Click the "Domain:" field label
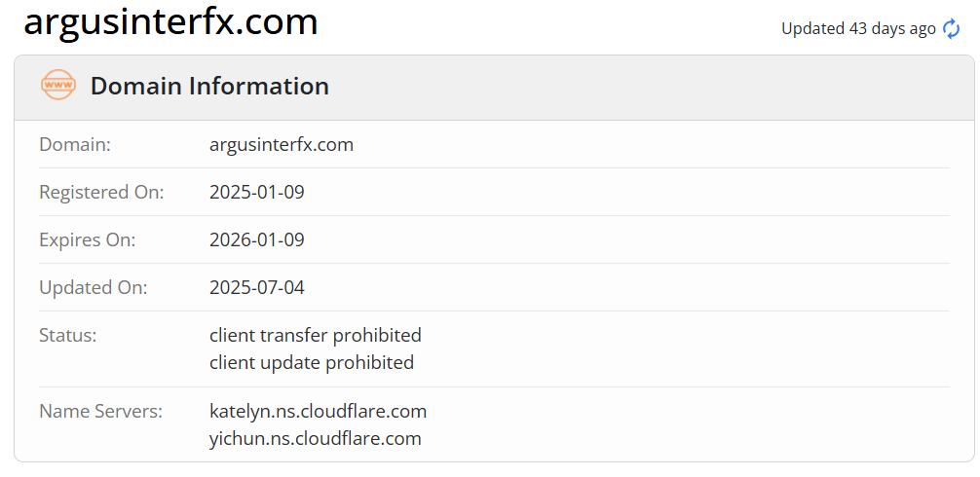This screenshot has height=477, width=980. [x=75, y=145]
